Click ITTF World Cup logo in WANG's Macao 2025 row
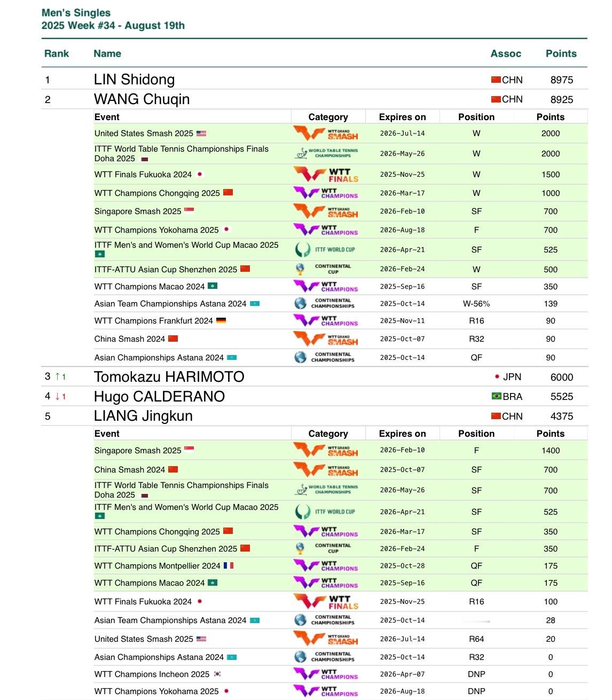 (x=325, y=249)
